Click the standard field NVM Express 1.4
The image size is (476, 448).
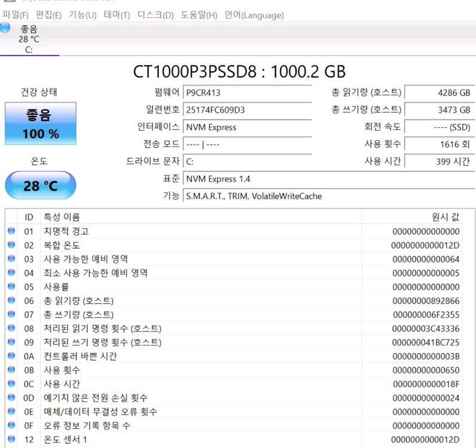tap(329, 179)
